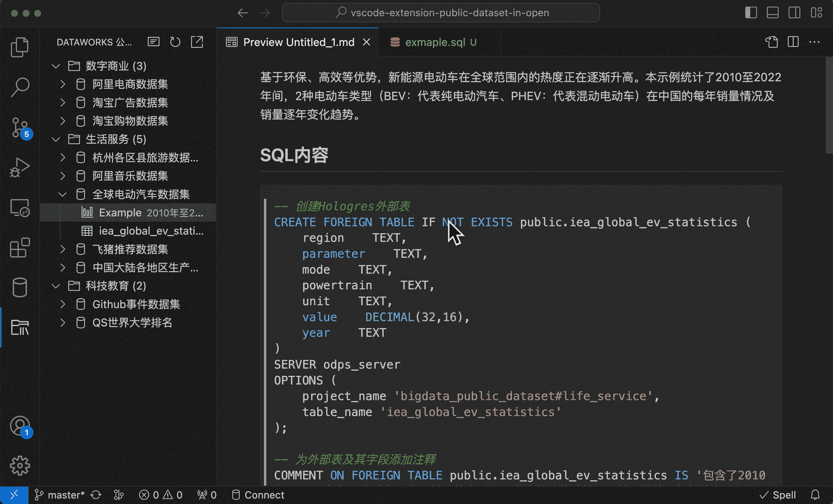Click the preview pane vertical scrollbar
This screenshot has width=833, height=504.
coord(829,105)
